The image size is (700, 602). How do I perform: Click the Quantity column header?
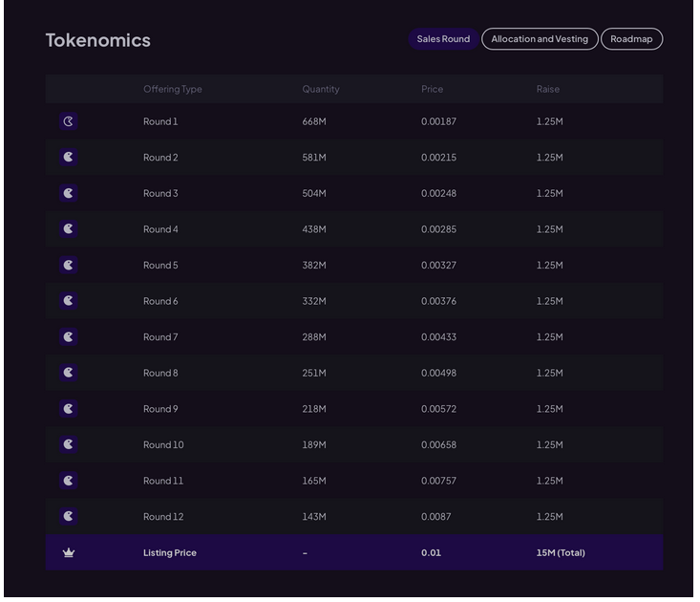coord(321,89)
